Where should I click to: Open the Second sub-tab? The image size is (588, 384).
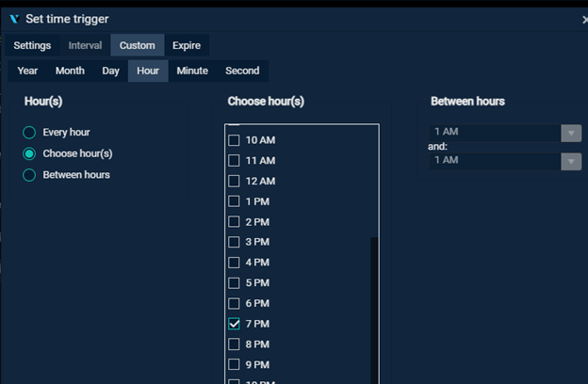pyautogui.click(x=242, y=71)
